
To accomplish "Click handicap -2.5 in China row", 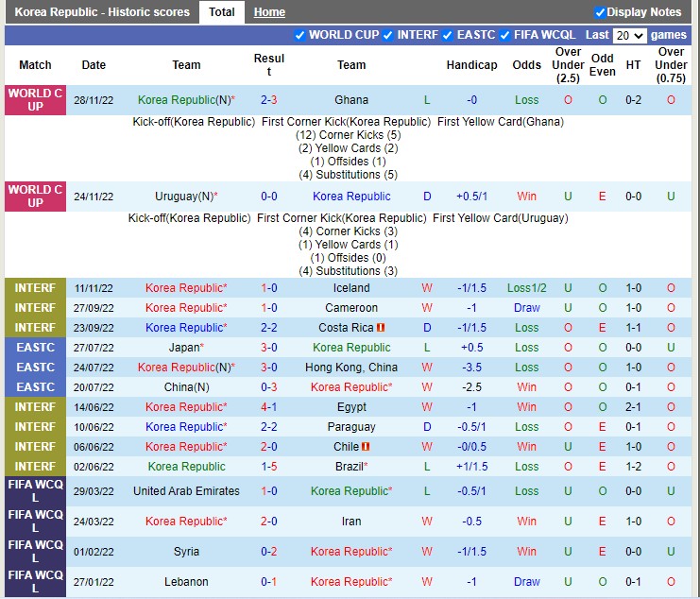I will [x=472, y=387].
